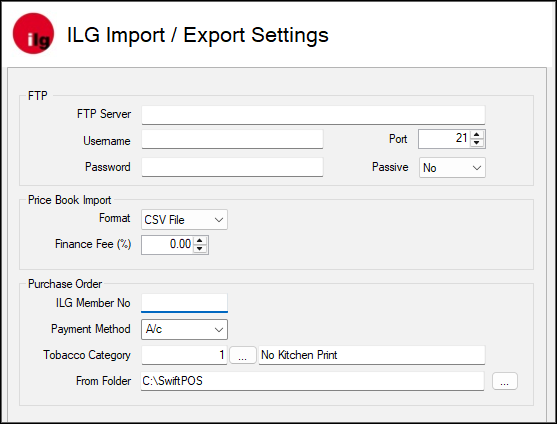Click the Username label
Viewport: 557px width, 424px height.
(107, 141)
